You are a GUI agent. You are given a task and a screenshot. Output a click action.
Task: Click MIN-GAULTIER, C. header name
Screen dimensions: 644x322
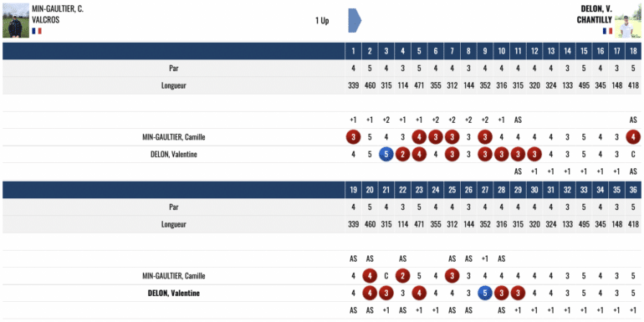[x=58, y=9]
